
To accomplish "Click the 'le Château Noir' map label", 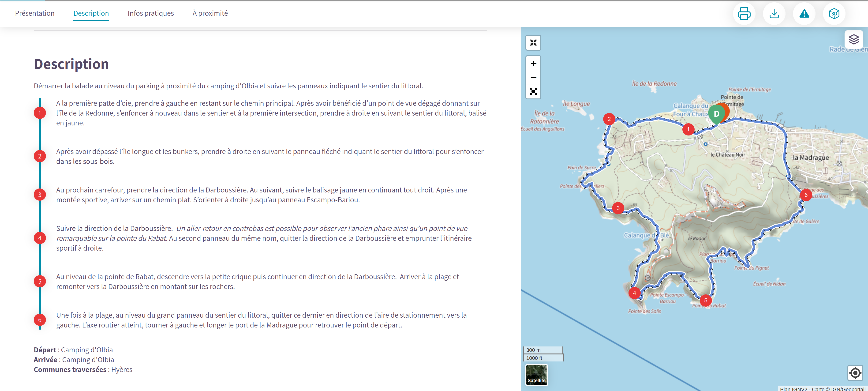I will pos(728,155).
